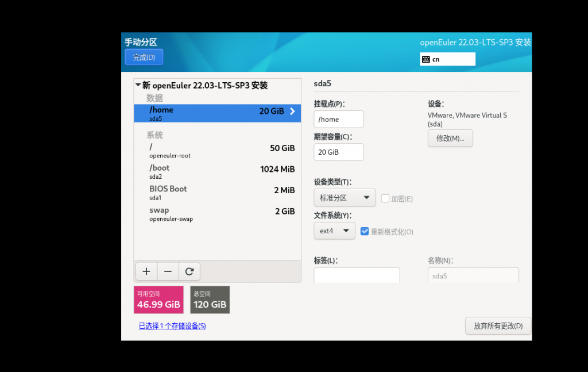This screenshot has height=372, width=588.
Task: Open the 已选择 1 个存储设备(S) link
Action: tap(172, 326)
